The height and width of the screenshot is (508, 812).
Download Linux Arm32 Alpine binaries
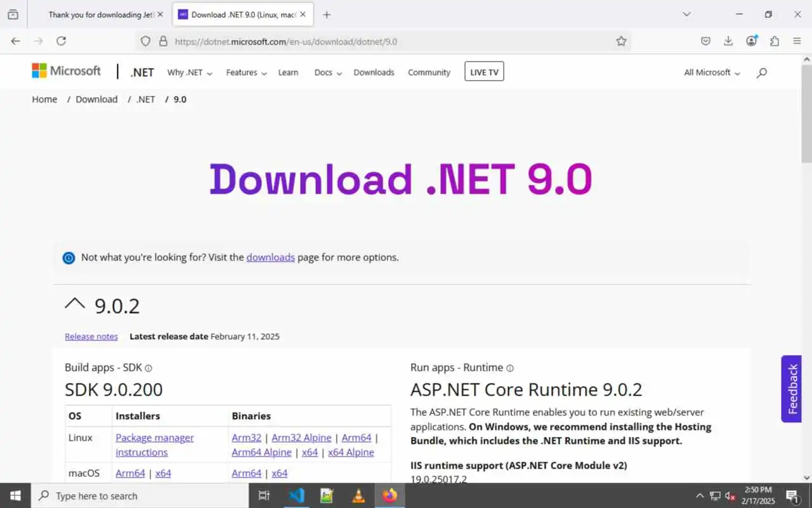point(301,438)
